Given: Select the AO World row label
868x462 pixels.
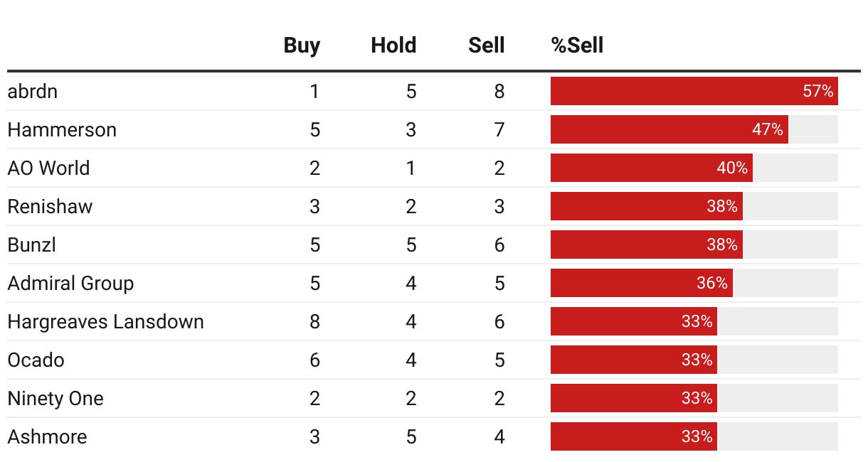Looking at the screenshot, I should (49, 168).
